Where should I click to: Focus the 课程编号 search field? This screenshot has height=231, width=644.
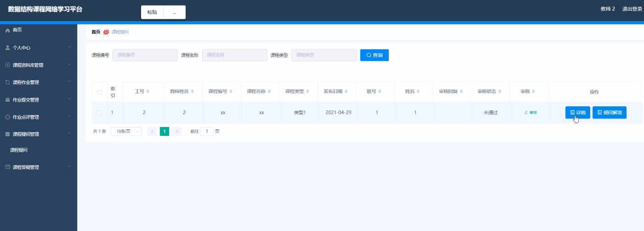coord(145,55)
